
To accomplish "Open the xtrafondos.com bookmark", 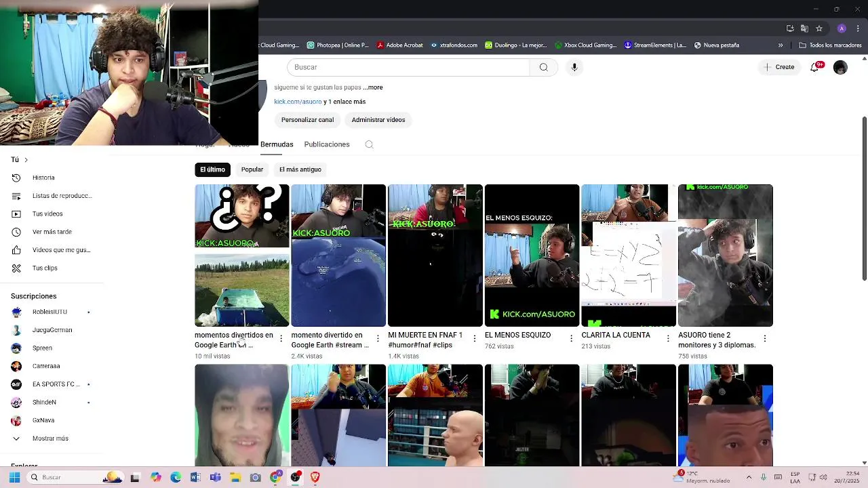I will click(x=454, y=45).
